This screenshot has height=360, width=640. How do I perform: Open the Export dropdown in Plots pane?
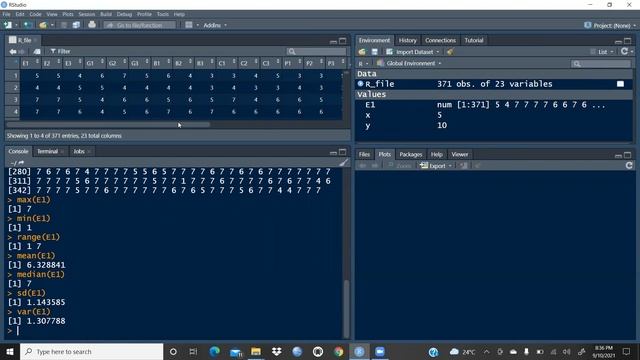tap(436, 166)
